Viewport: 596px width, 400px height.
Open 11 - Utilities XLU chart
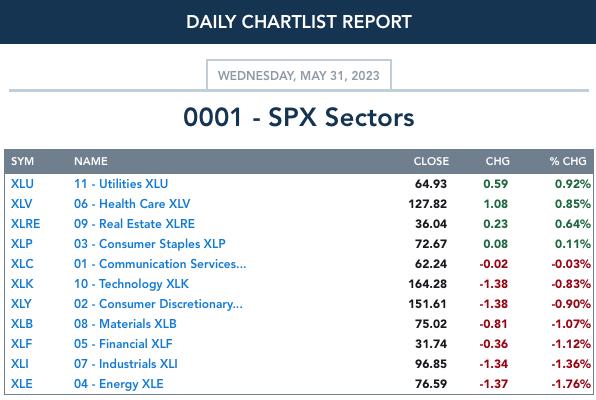(121, 184)
